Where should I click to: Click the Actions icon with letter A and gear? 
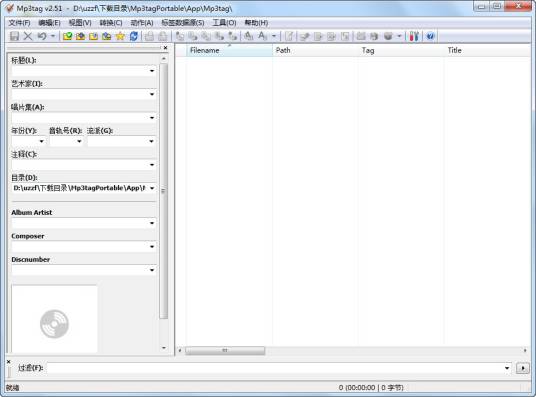(x=249, y=36)
